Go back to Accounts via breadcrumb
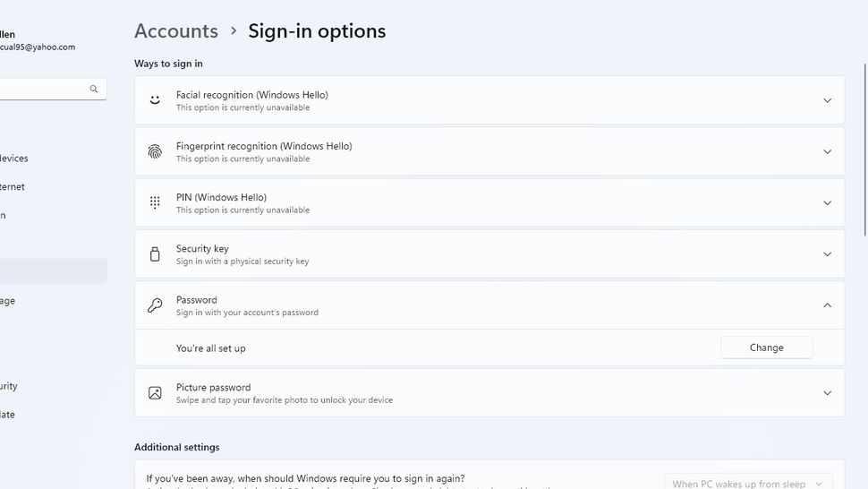The image size is (868, 489). (x=176, y=30)
